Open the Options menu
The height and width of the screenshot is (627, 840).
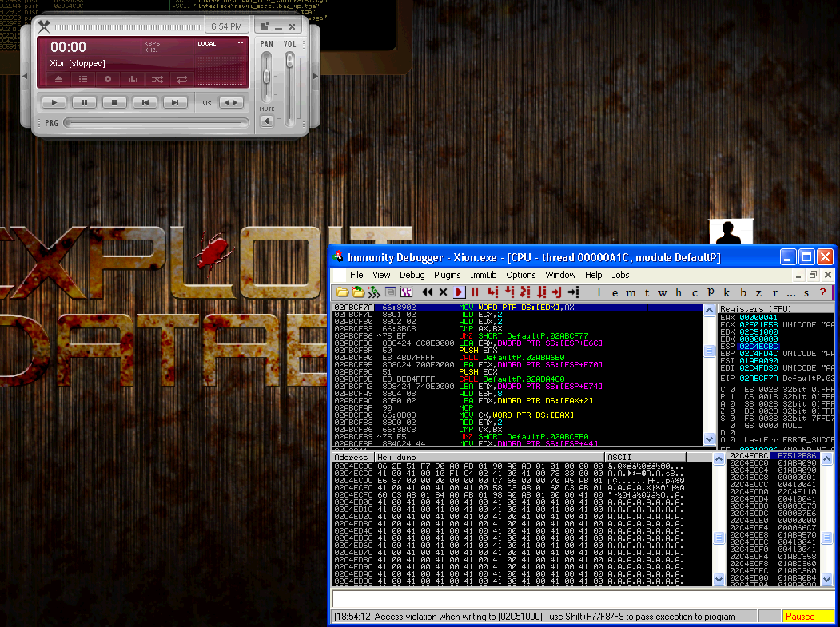tap(521, 275)
